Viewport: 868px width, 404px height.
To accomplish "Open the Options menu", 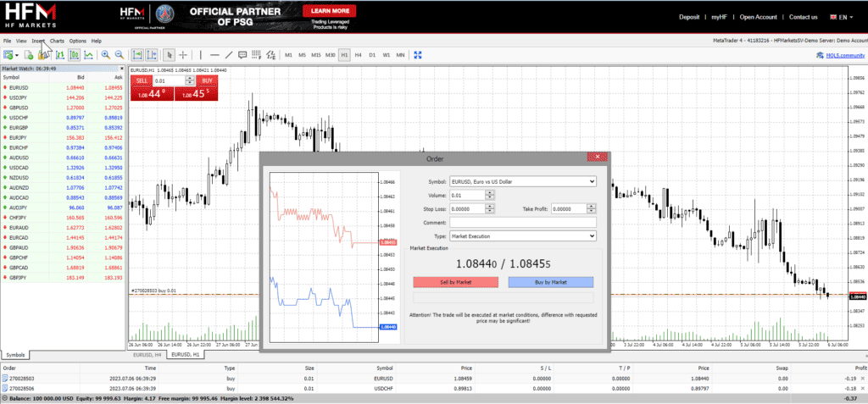I will (77, 41).
